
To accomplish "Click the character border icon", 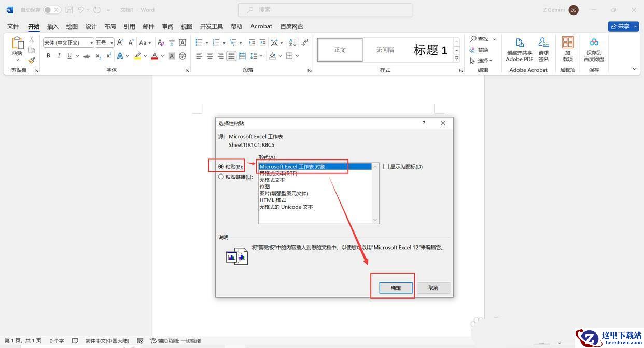I will [x=183, y=42].
